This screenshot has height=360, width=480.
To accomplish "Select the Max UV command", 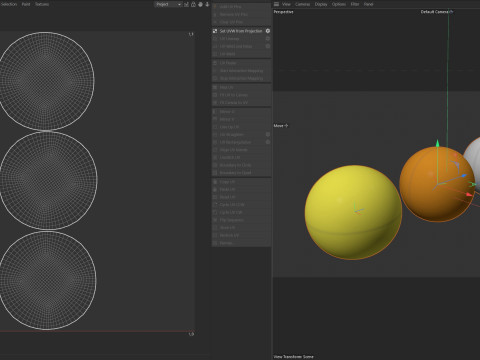I will click(241, 87).
